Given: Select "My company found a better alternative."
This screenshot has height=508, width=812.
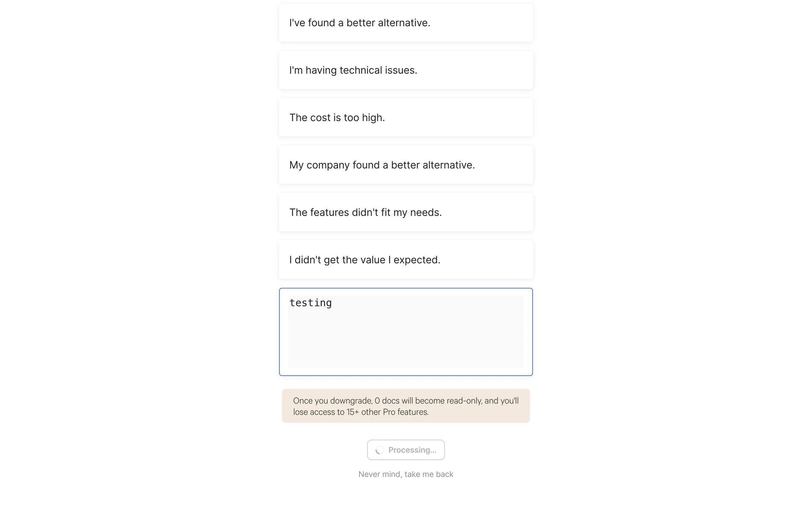Looking at the screenshot, I should pos(406,165).
